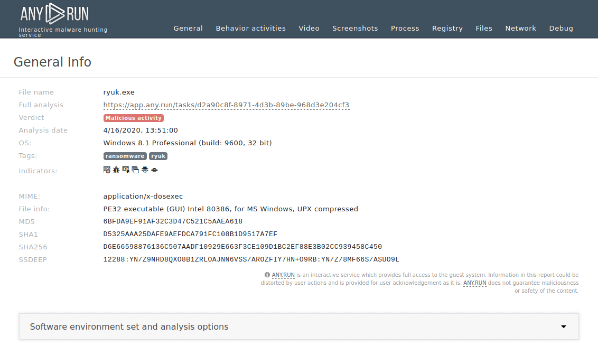Select the checkered flag indicator icon
This screenshot has width=598, height=364.
107,170
